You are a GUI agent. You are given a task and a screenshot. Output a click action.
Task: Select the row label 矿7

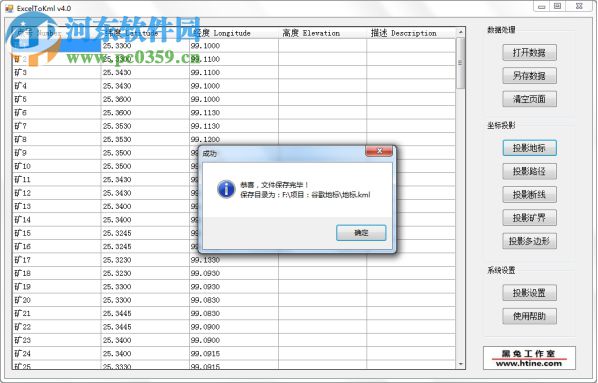point(21,126)
